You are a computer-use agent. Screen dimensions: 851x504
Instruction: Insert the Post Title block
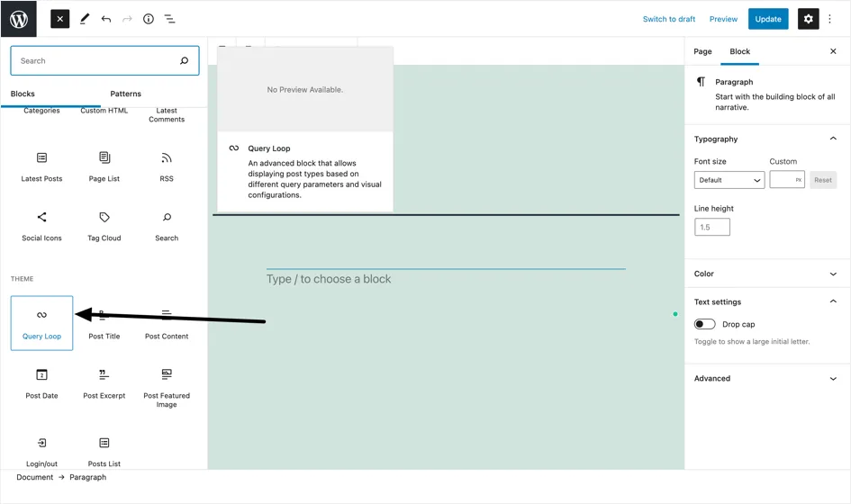[x=104, y=323]
